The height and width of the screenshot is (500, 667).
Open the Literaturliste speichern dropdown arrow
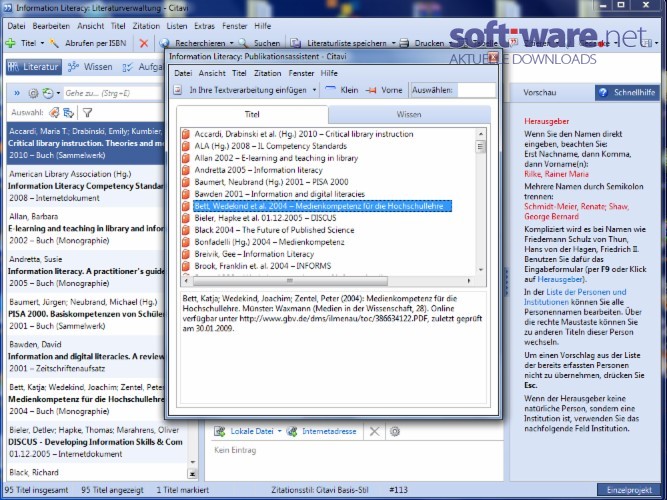pyautogui.click(x=393, y=43)
